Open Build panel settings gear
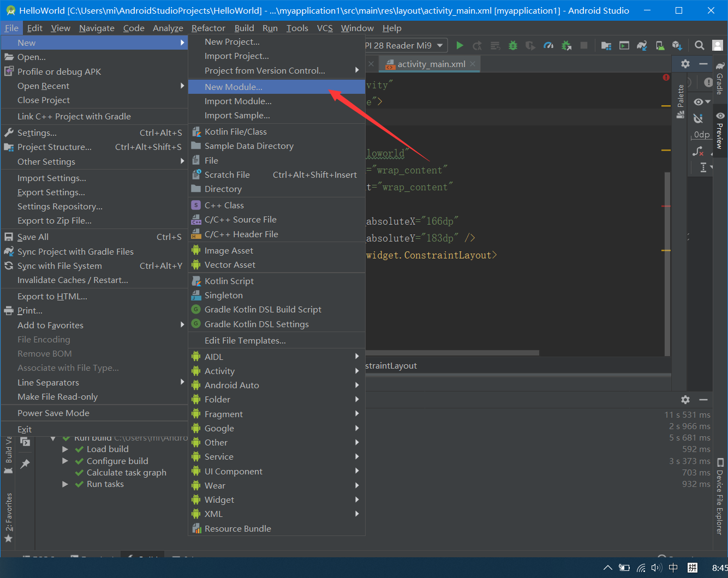This screenshot has width=728, height=578. 685,400
